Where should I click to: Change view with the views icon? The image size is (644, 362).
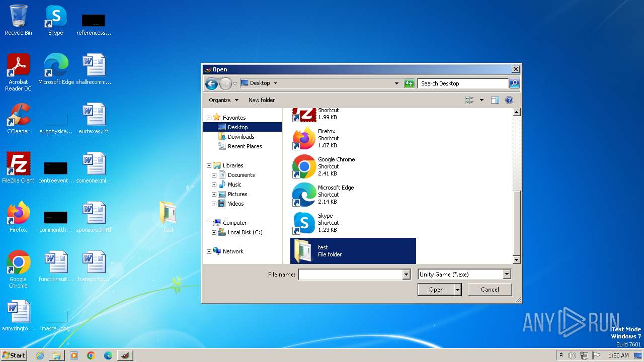469,100
